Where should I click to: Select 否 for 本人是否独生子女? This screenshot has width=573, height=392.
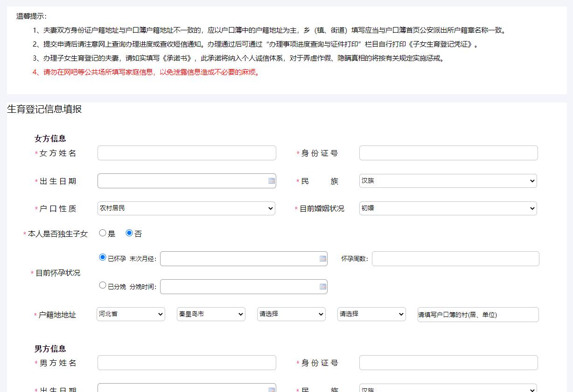[129, 234]
